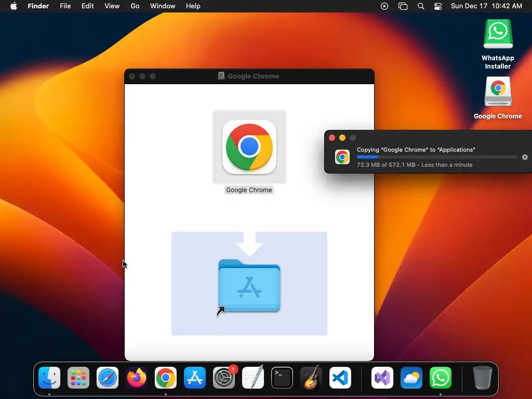Open Terminal from the Dock
The image size is (532, 399).
click(282, 378)
